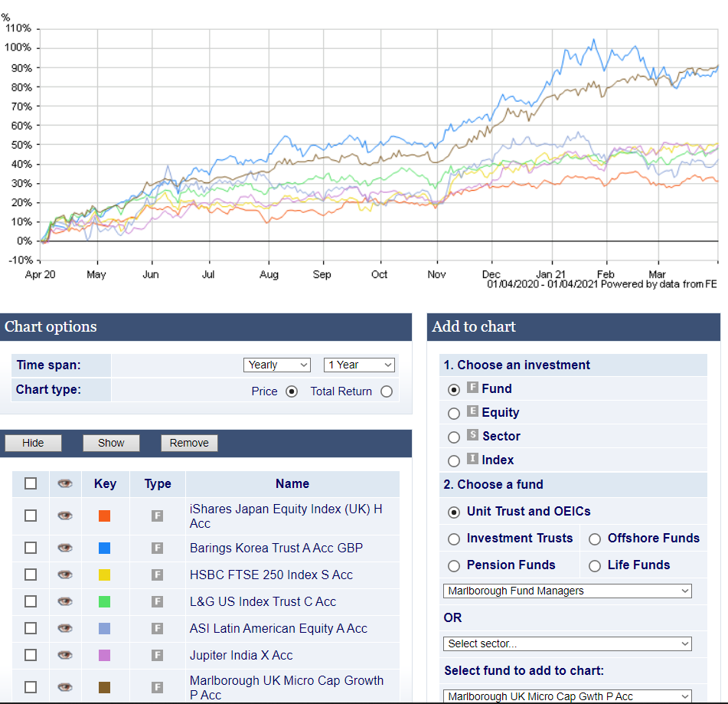This screenshot has height=704, width=728.
Task: Click the Hide button
Action: coord(33,443)
